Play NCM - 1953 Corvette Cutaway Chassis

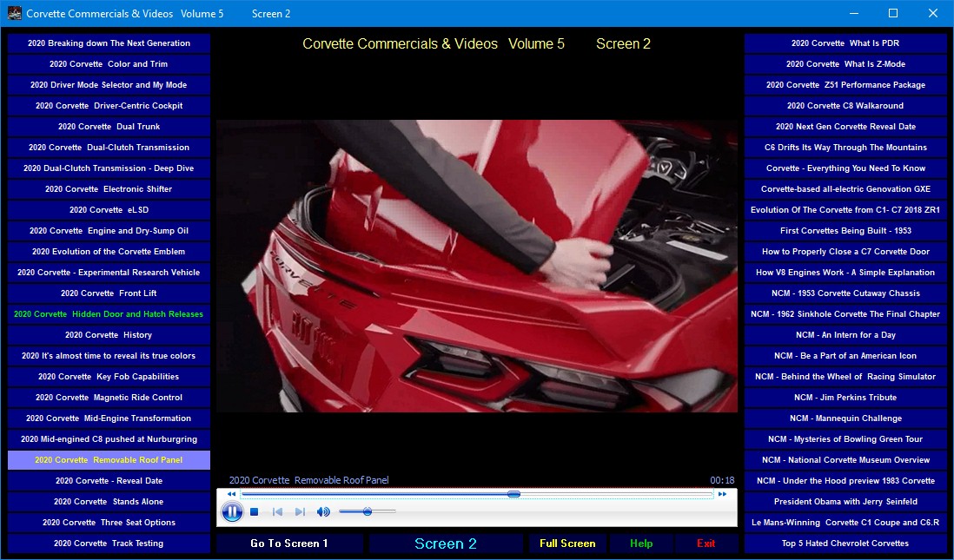click(845, 293)
